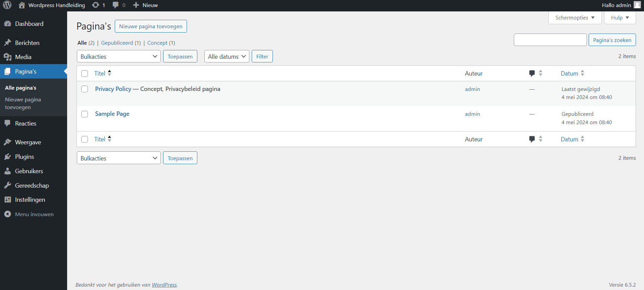Click admin author link in Sample Page row
The width and height of the screenshot is (644, 290).
click(472, 114)
